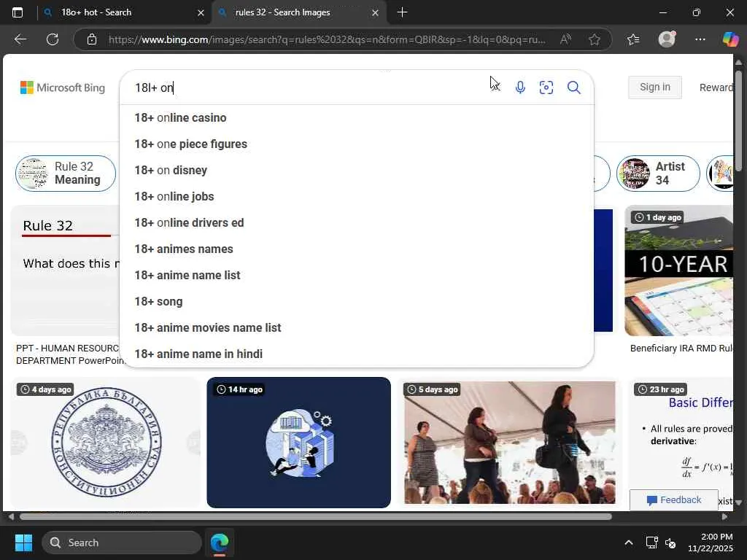
Task: Pick suggestion '18+ animes names'
Action: coord(356,249)
